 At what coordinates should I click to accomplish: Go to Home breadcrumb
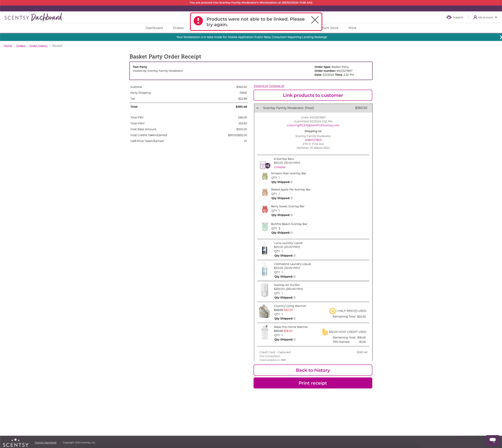(x=8, y=46)
